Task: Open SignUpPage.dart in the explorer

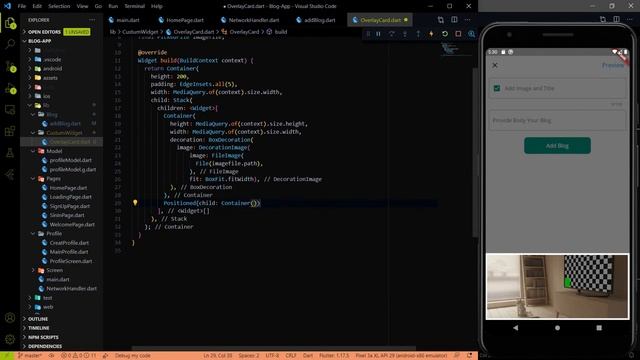Action: [69, 206]
